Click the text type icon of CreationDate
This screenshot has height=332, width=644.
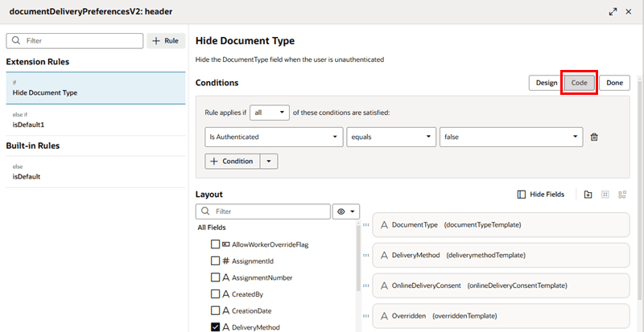[x=225, y=310]
